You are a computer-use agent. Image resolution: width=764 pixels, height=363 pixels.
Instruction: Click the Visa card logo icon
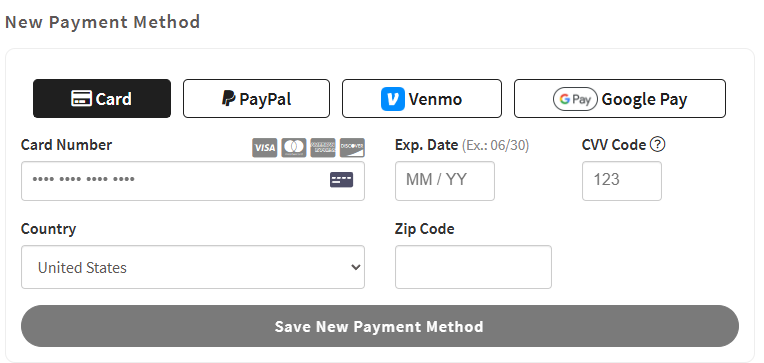(x=265, y=148)
